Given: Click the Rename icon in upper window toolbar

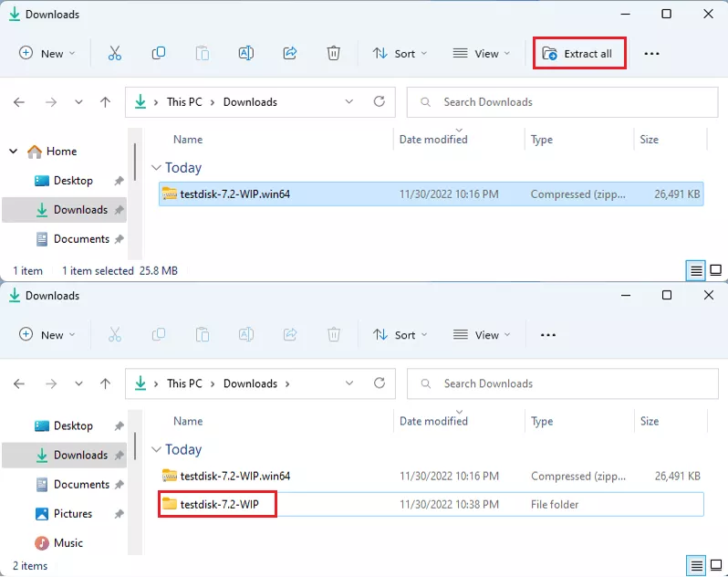Looking at the screenshot, I should click(x=245, y=54).
